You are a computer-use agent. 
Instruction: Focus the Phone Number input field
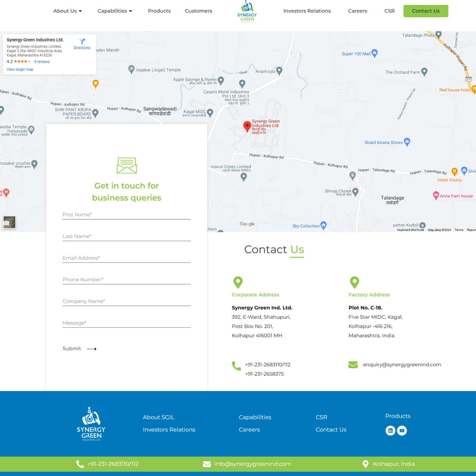pyautogui.click(x=126, y=280)
